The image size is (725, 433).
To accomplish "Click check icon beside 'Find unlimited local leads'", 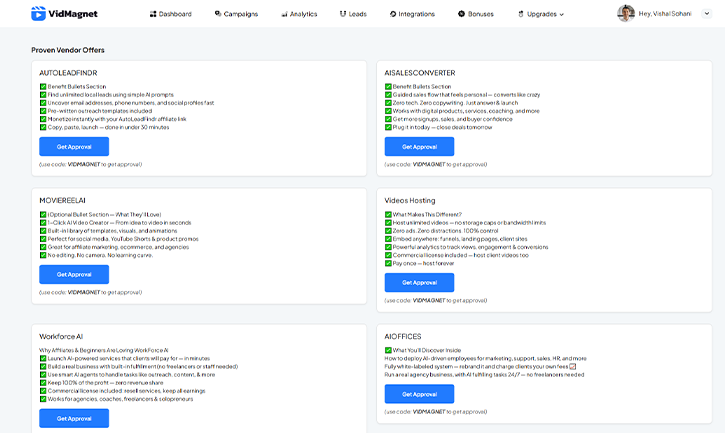I will coord(43,95).
